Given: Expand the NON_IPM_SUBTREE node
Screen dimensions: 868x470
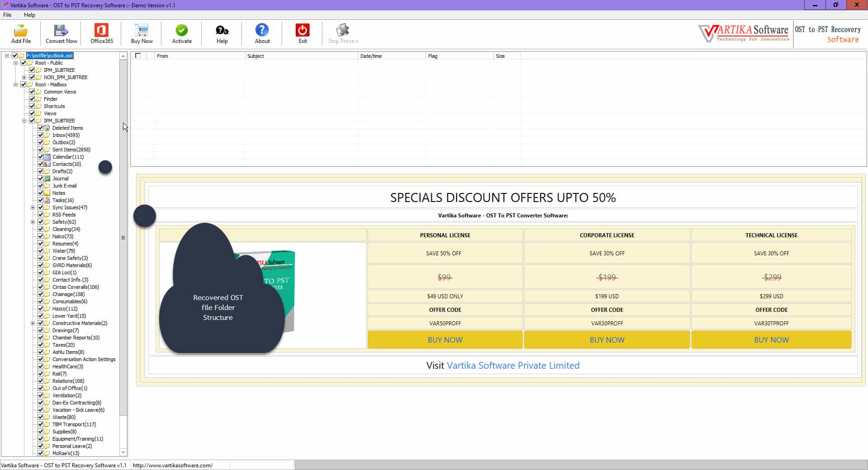Looking at the screenshot, I should [24, 77].
